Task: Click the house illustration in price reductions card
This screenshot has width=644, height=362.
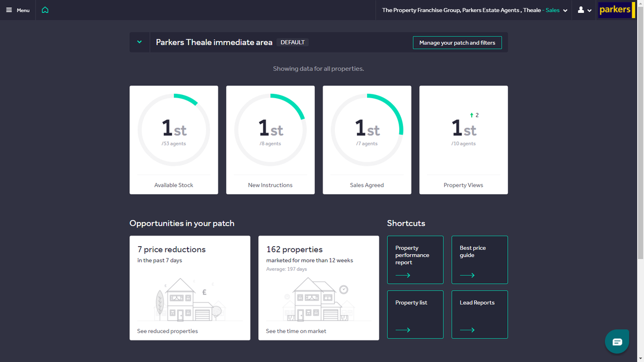Action: coord(190,299)
